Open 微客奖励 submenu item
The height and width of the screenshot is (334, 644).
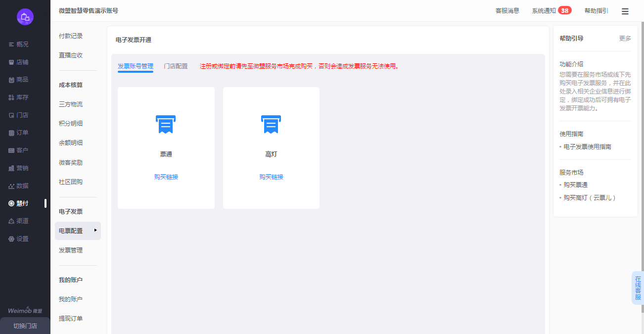click(x=71, y=163)
